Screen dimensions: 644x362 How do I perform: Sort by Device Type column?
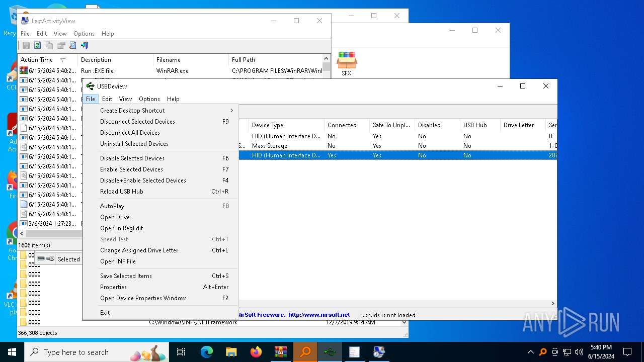[286, 125]
